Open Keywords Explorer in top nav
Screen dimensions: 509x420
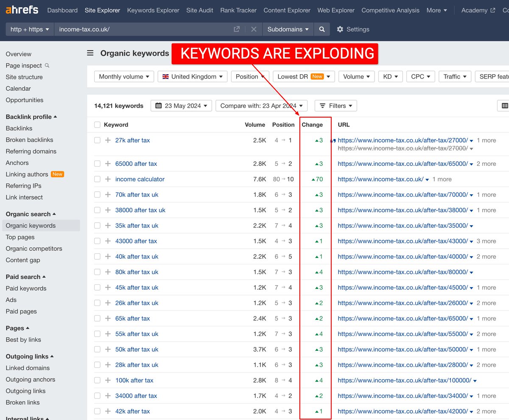[153, 10]
